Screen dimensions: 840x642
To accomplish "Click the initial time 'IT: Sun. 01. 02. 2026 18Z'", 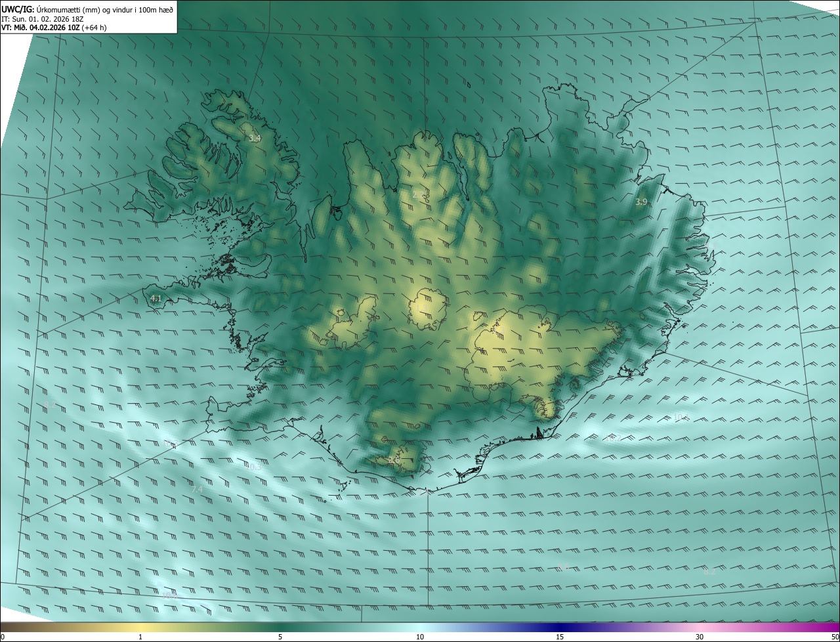I will 42,19.
